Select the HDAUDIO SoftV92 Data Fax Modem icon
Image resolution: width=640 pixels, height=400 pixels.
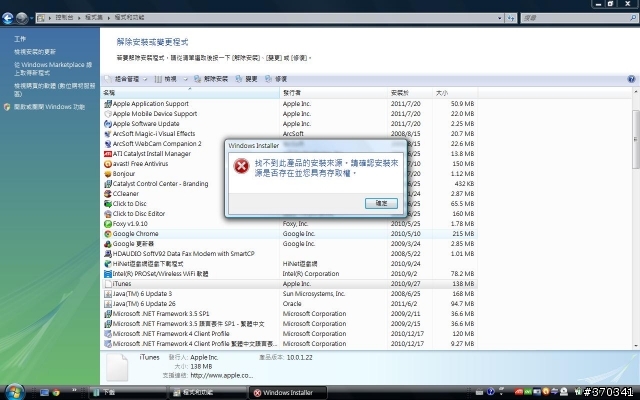click(x=108, y=254)
